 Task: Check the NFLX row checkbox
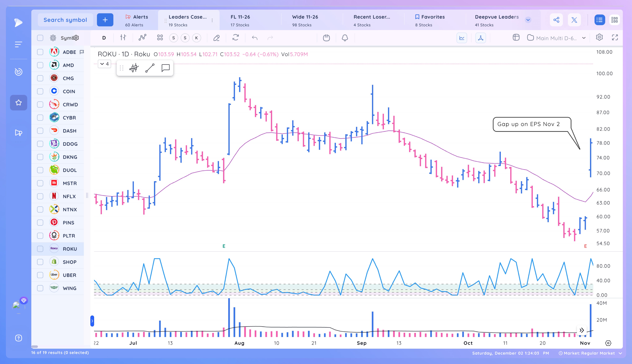click(x=40, y=197)
